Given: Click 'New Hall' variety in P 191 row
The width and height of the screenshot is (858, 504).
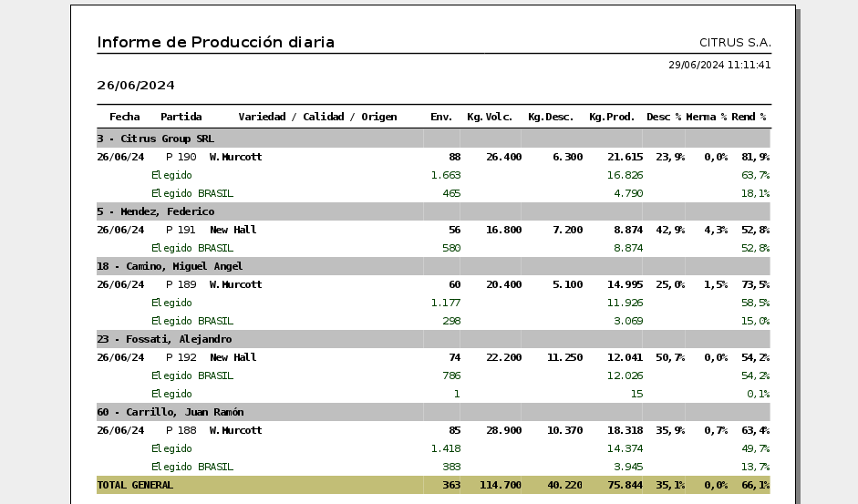Looking at the screenshot, I should 233,230.
